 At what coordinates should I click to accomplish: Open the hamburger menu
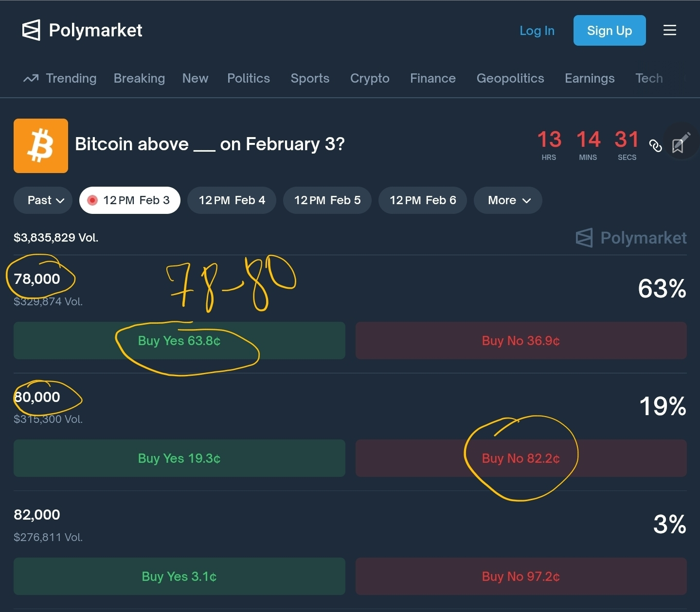(x=670, y=30)
